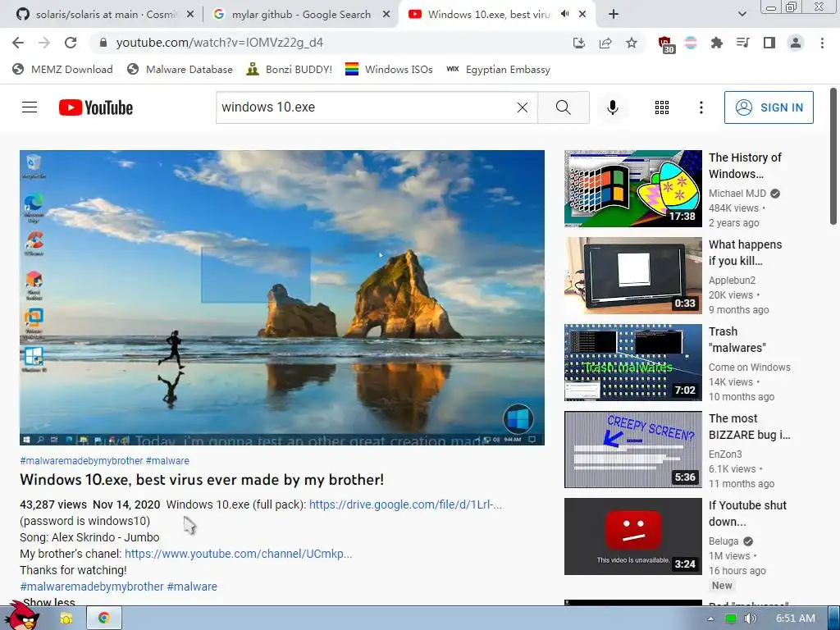Image resolution: width=840 pixels, height=630 pixels.
Task: Share this page from address bar
Action: click(x=605, y=43)
